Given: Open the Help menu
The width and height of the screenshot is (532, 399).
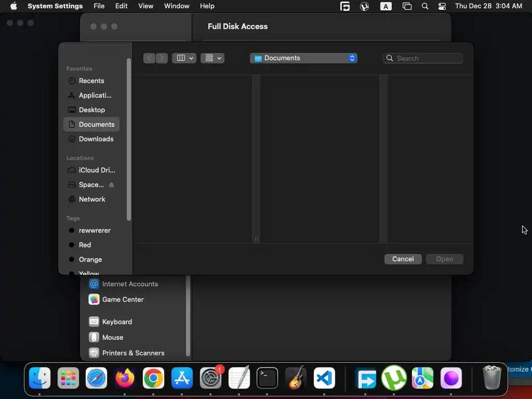Looking at the screenshot, I should 207,6.
